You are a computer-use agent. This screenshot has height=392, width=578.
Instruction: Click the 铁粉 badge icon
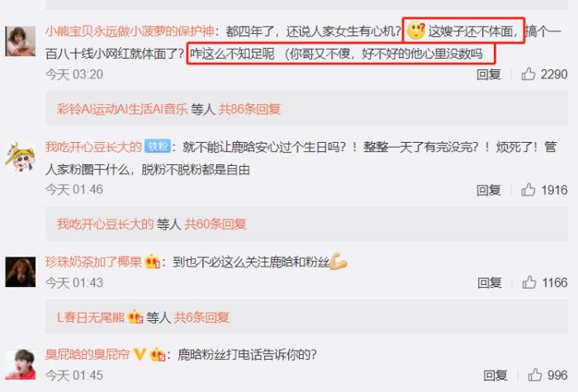coord(158,146)
